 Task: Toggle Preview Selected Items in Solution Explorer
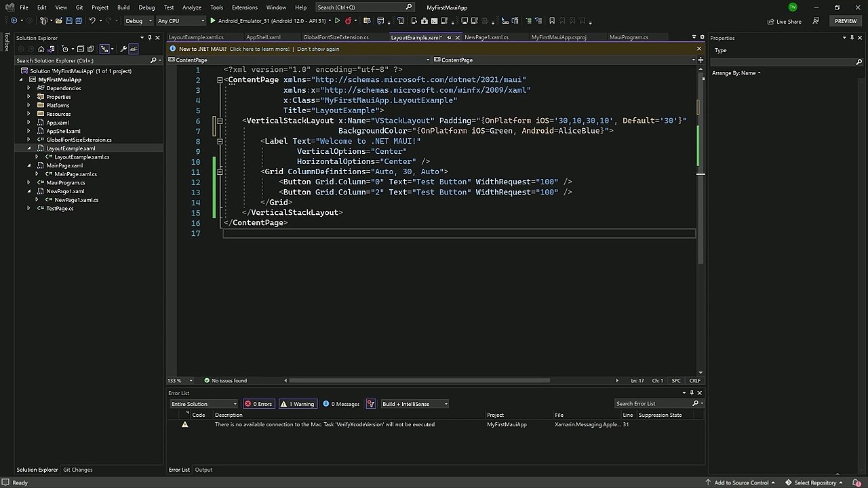point(134,49)
